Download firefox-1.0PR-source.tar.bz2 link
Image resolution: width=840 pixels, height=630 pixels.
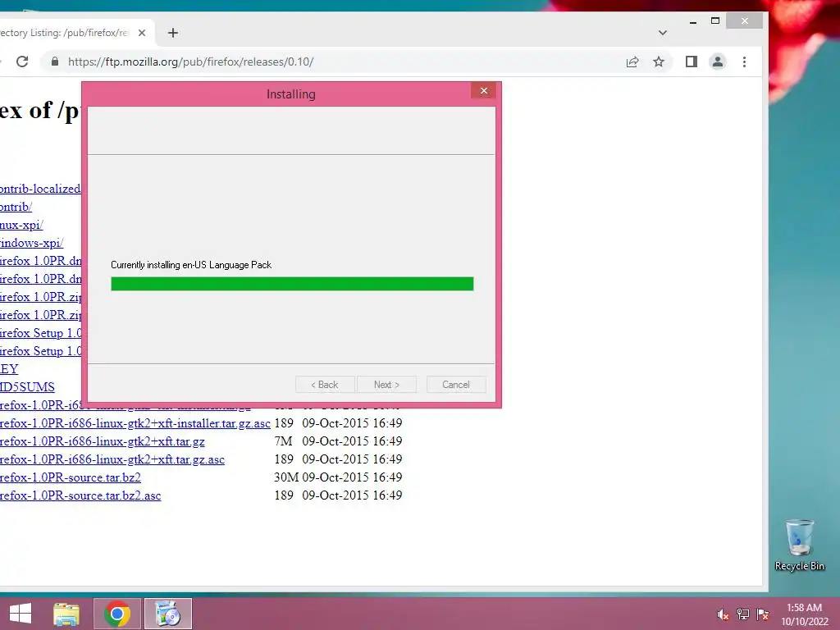click(x=71, y=477)
